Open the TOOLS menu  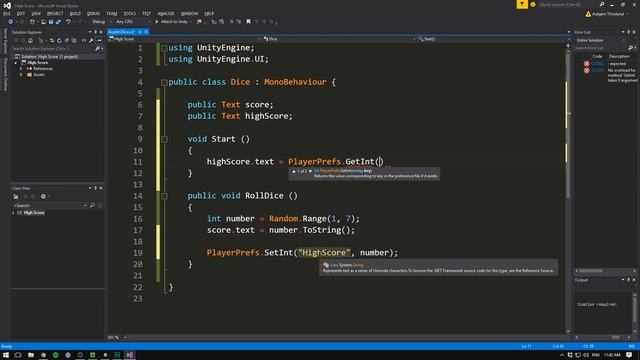click(129, 13)
